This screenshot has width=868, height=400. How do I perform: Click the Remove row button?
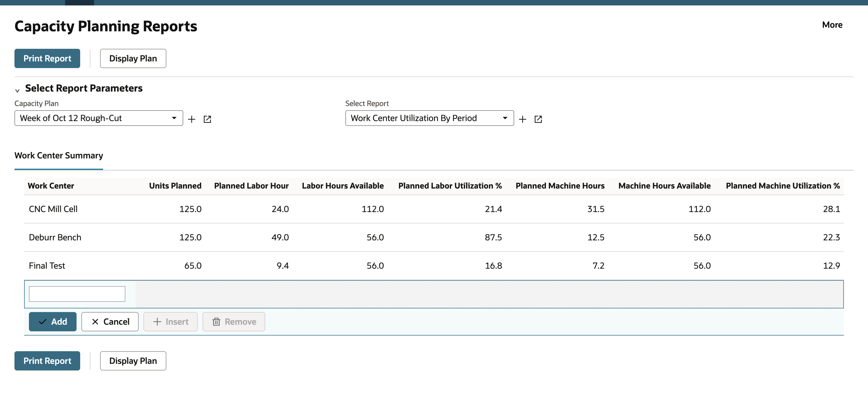tap(234, 322)
